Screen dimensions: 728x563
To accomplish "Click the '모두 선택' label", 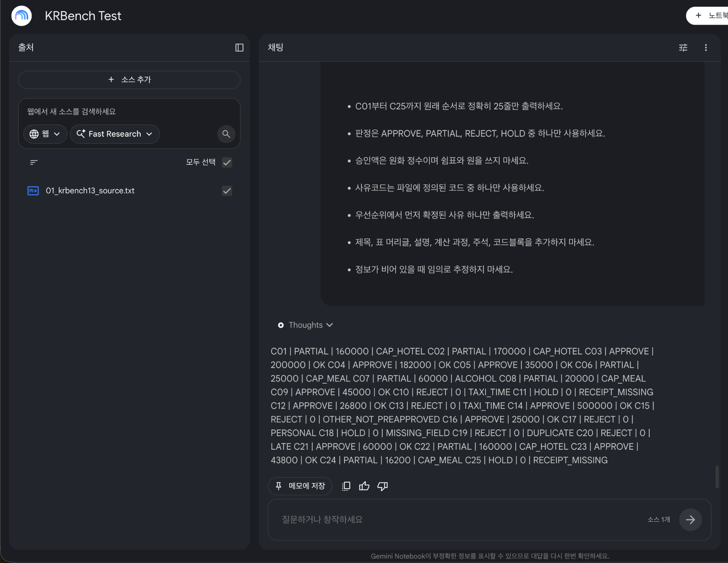I will point(201,162).
